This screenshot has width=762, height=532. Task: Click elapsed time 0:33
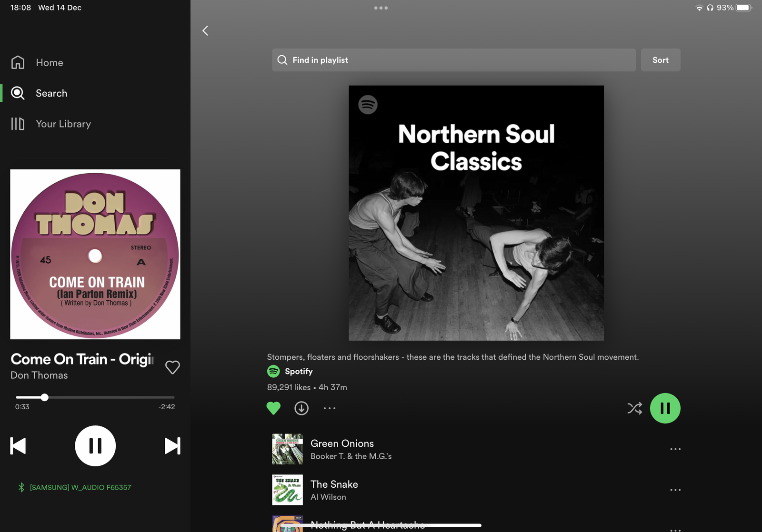tap(22, 407)
